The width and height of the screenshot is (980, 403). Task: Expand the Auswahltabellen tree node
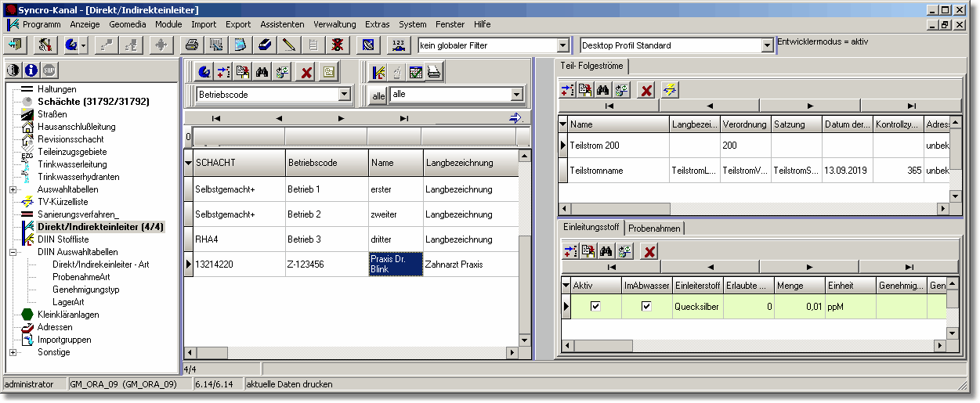click(13, 189)
